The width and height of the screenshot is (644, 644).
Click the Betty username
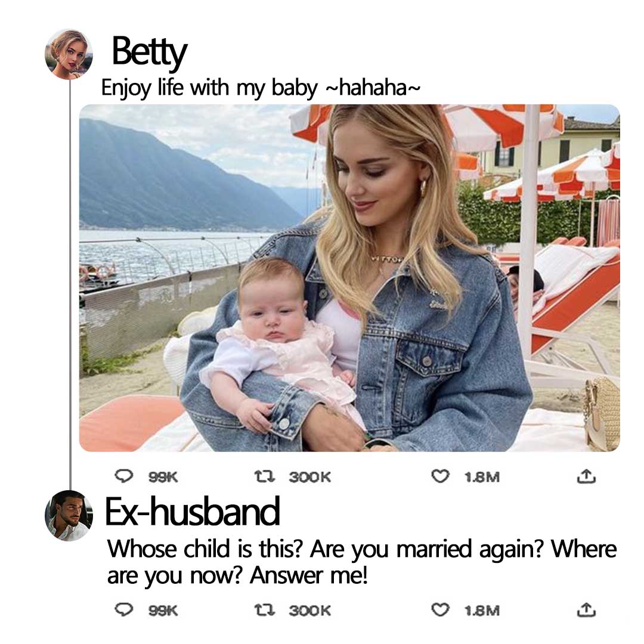(x=149, y=52)
